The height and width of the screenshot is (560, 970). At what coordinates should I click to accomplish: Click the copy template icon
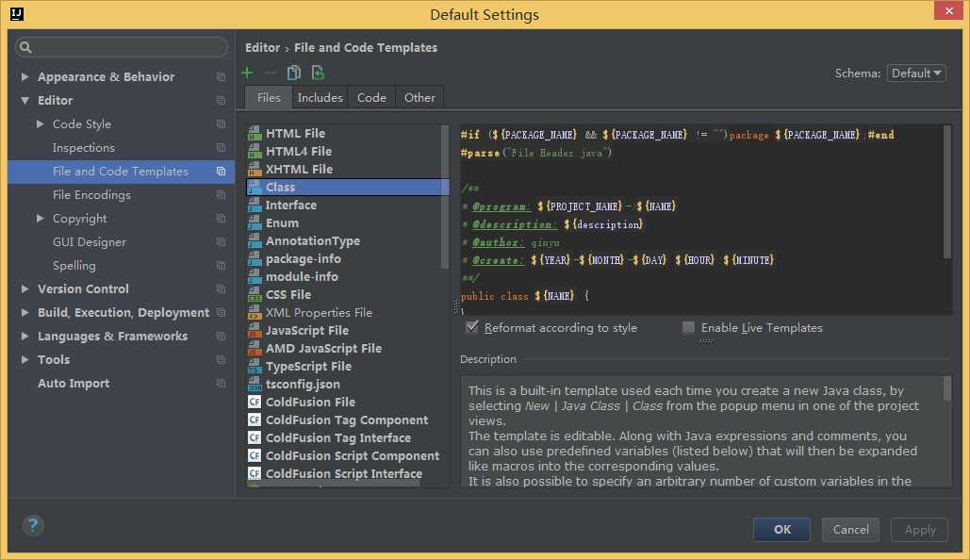pyautogui.click(x=294, y=73)
